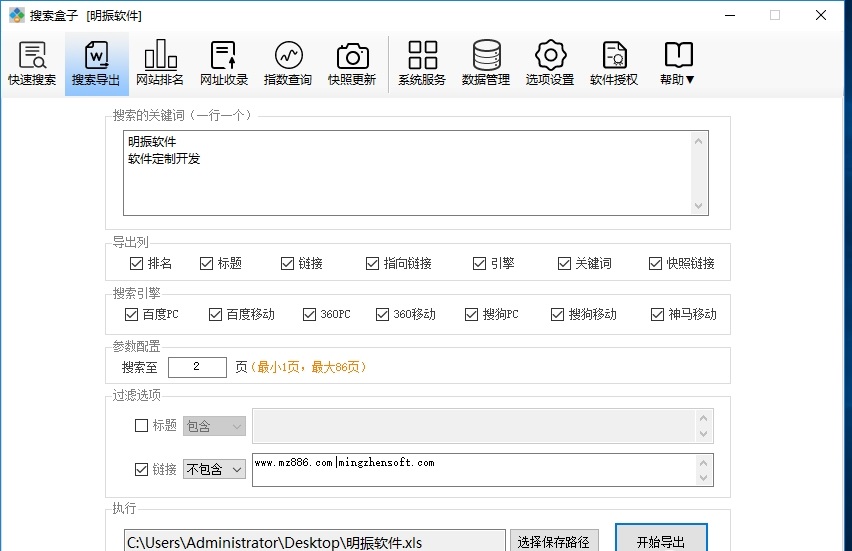Uncheck the 排名 export column
The height and width of the screenshot is (551, 852).
coord(136,264)
